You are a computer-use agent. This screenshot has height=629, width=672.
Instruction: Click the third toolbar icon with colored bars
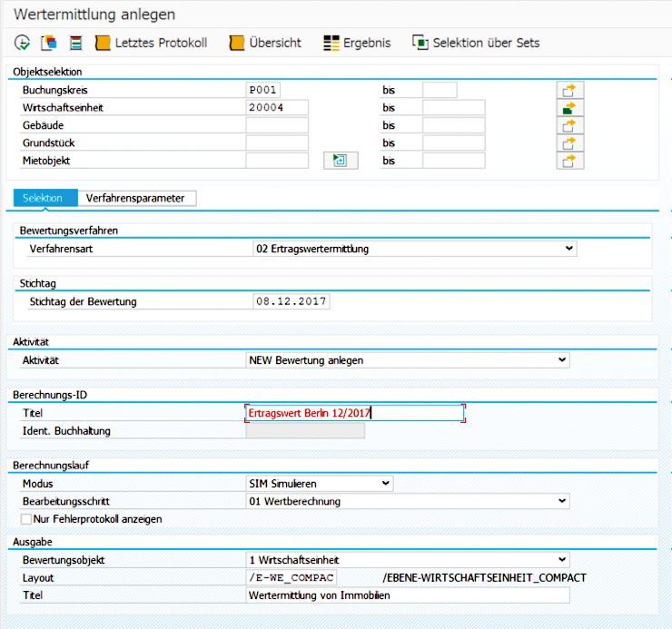click(75, 43)
